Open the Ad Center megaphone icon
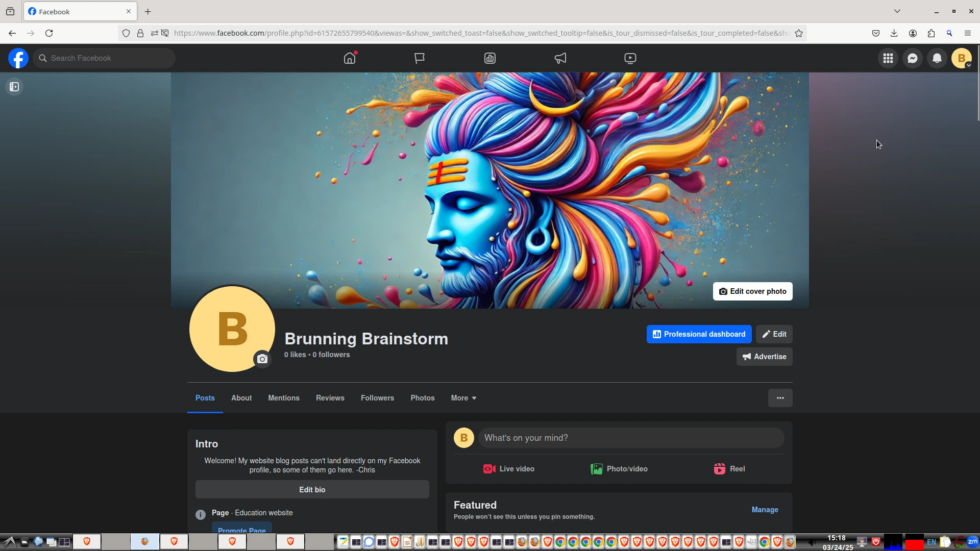 point(560,58)
